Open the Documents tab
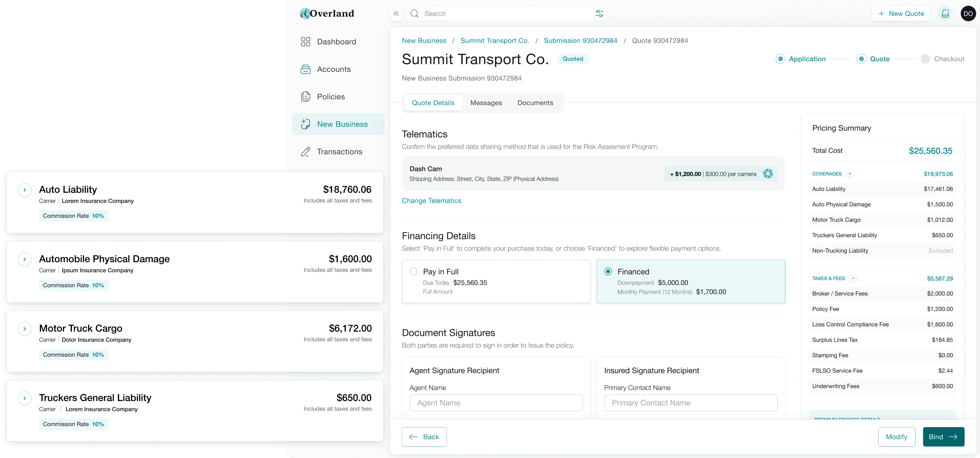 [535, 103]
